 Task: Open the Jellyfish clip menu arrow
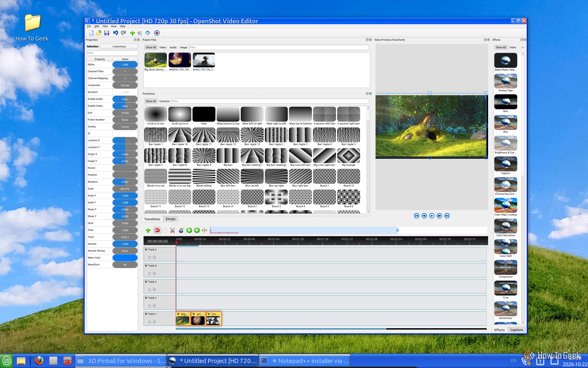tap(194, 314)
